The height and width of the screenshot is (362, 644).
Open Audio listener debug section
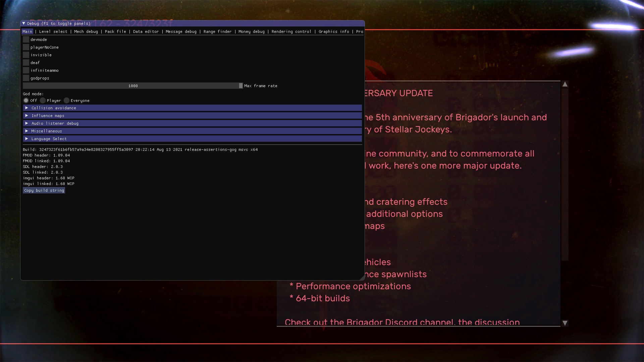(192, 123)
